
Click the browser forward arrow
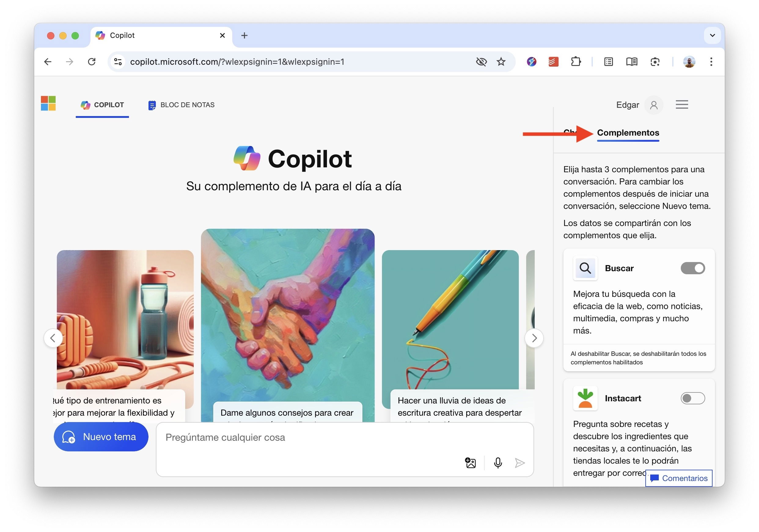[x=69, y=62]
